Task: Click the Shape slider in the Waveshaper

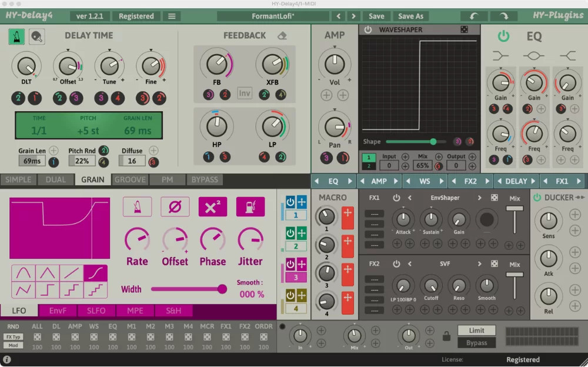Action: [433, 142]
